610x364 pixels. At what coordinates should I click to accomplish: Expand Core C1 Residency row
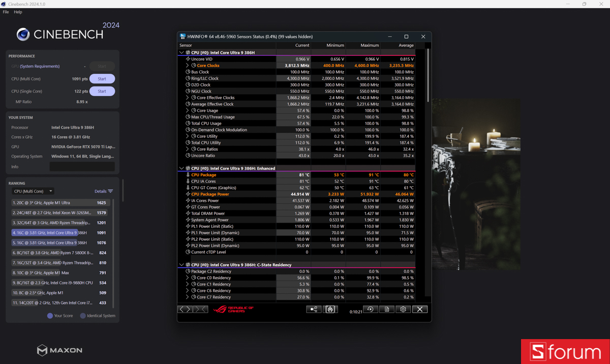(x=188, y=284)
